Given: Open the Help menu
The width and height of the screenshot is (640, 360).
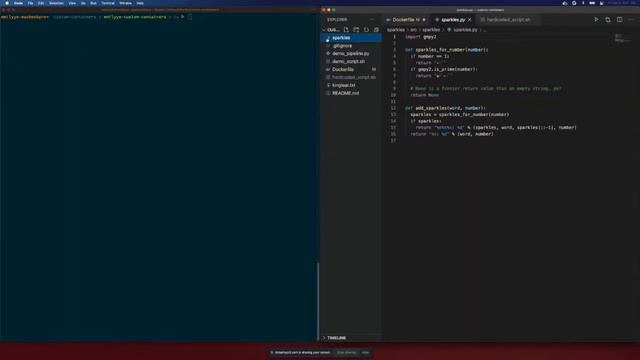Looking at the screenshot, I should [140, 3].
